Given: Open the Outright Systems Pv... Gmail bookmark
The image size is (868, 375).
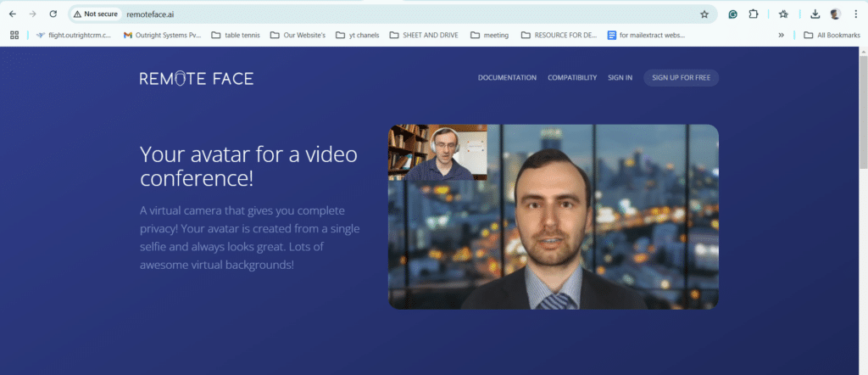Looking at the screenshot, I should coord(162,35).
